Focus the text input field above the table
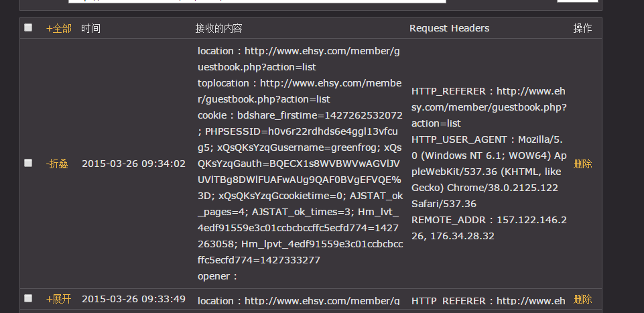644x313 pixels. [257, 1]
